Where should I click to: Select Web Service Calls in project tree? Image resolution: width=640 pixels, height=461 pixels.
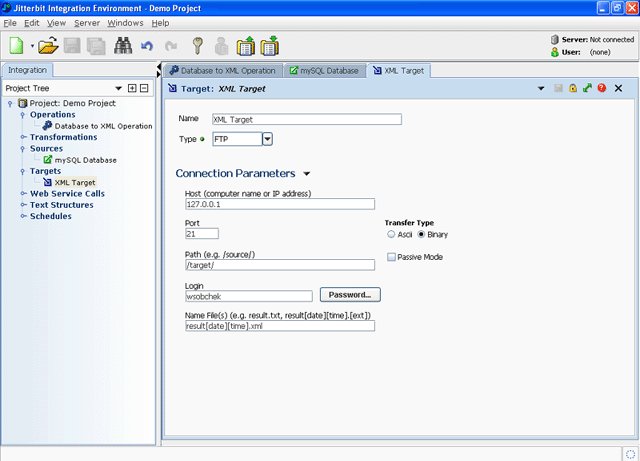tap(67, 193)
